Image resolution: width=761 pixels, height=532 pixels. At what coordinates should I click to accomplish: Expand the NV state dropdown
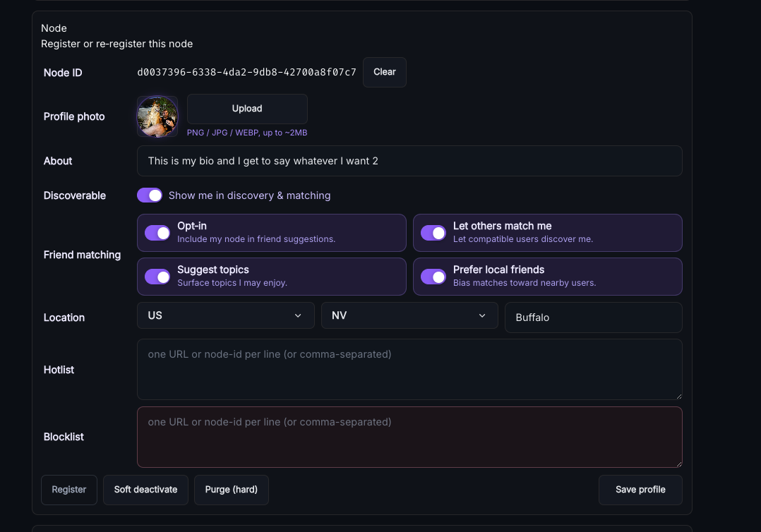coord(409,315)
